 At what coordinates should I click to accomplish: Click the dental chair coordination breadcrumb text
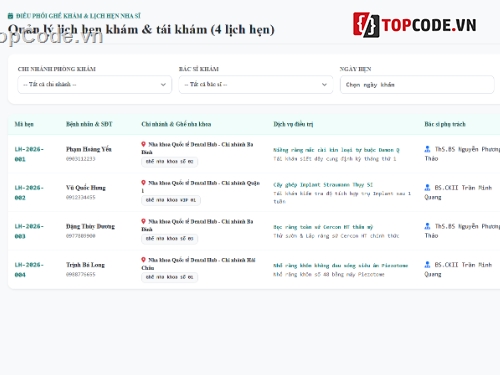pyautogui.click(x=78, y=16)
